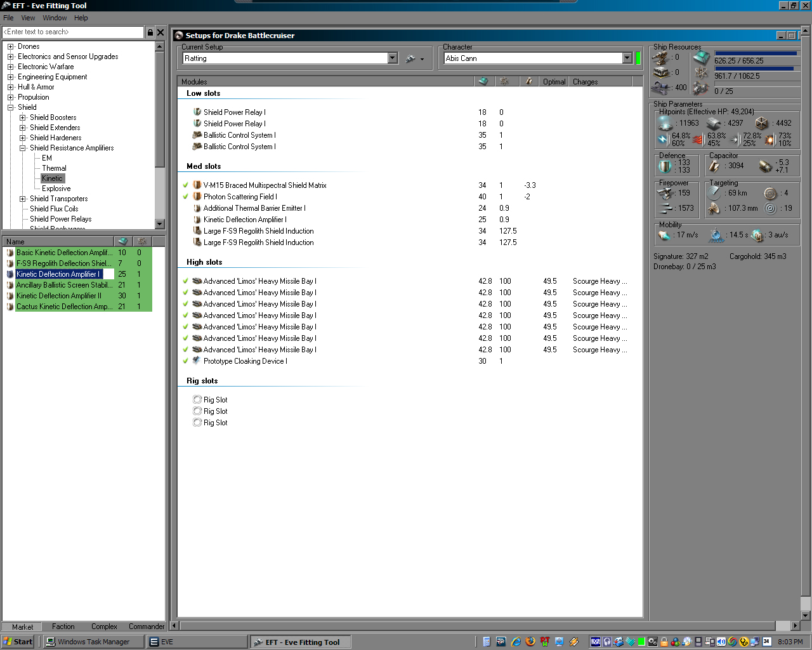Viewport: 812px width, 650px height.
Task: Click the CPU icon in the item list header
Action: (x=123, y=241)
